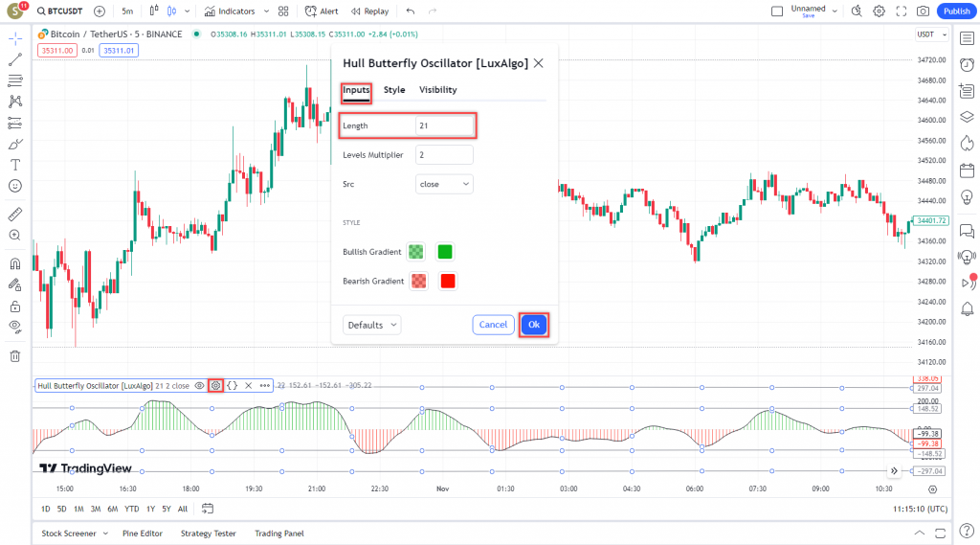The height and width of the screenshot is (545, 980).
Task: Open the object tree layers icon
Action: tap(967, 117)
